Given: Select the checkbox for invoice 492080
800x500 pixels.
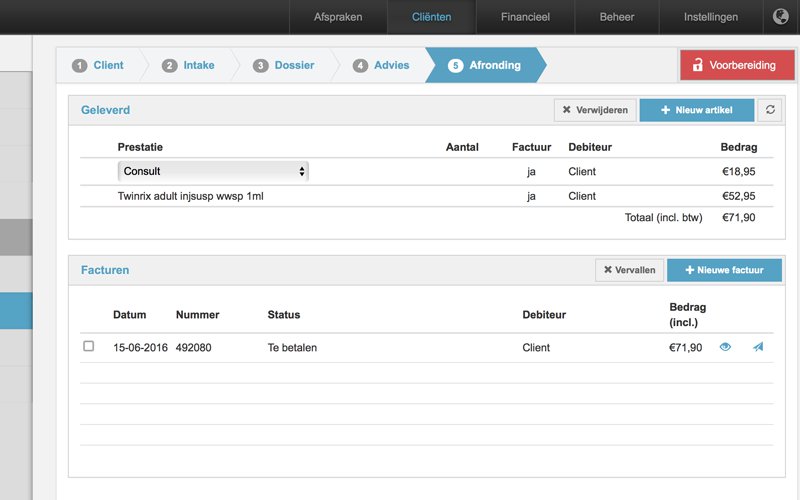Looking at the screenshot, I should coord(89,346).
